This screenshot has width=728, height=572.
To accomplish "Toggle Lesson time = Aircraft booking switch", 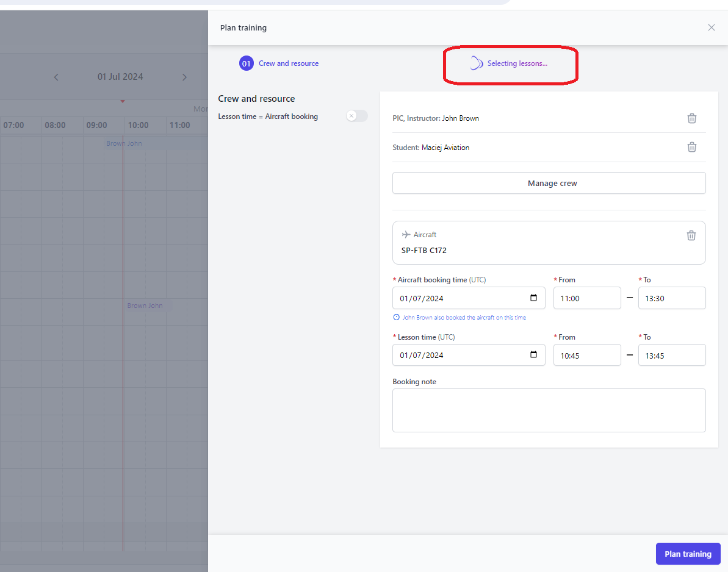I will tap(356, 116).
